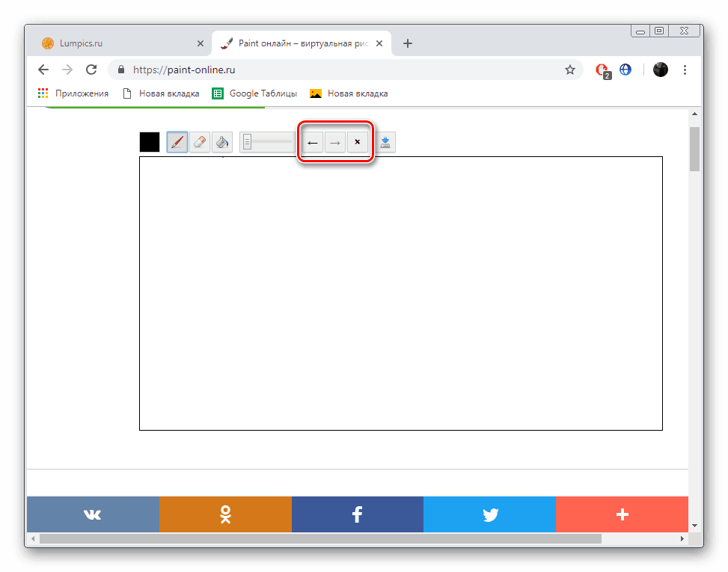
Task: View site info via lock icon
Action: pyautogui.click(x=121, y=70)
